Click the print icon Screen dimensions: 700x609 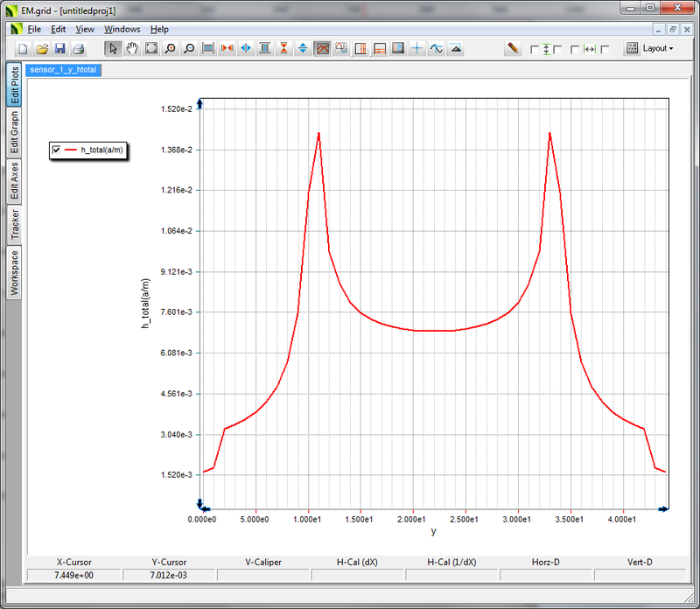point(79,49)
